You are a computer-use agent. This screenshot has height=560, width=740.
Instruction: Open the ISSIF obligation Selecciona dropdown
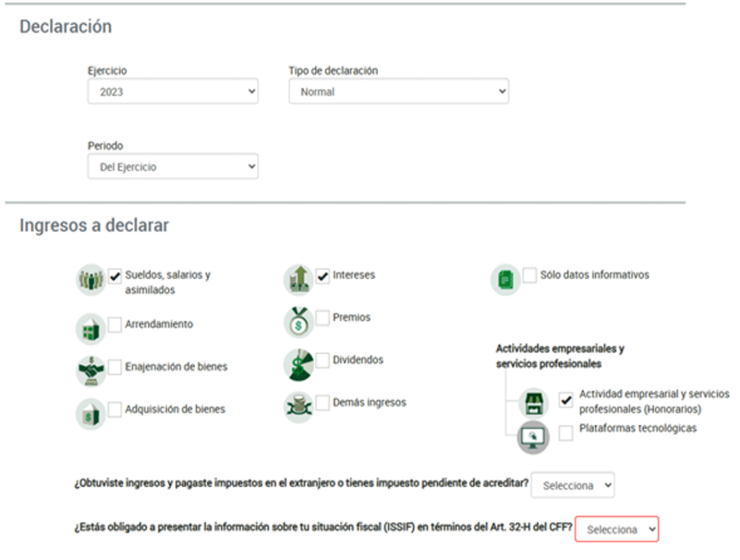(617, 530)
